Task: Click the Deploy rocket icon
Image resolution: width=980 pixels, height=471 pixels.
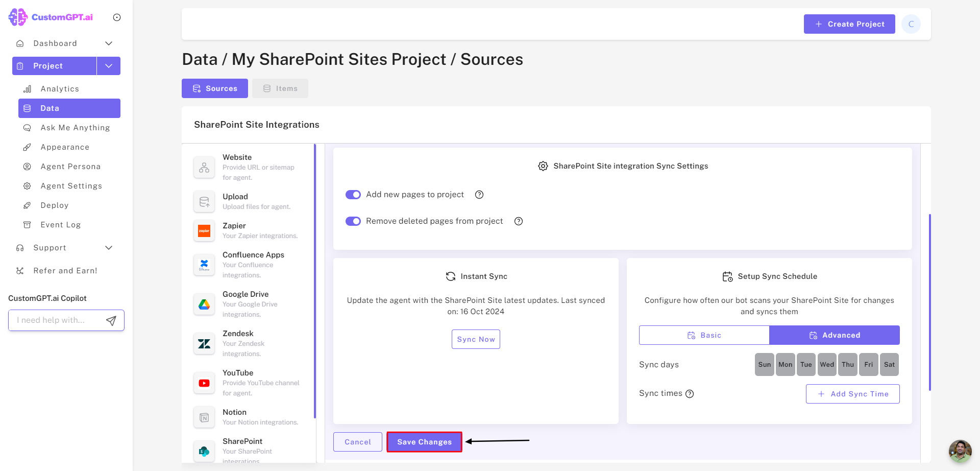Action: coord(27,205)
